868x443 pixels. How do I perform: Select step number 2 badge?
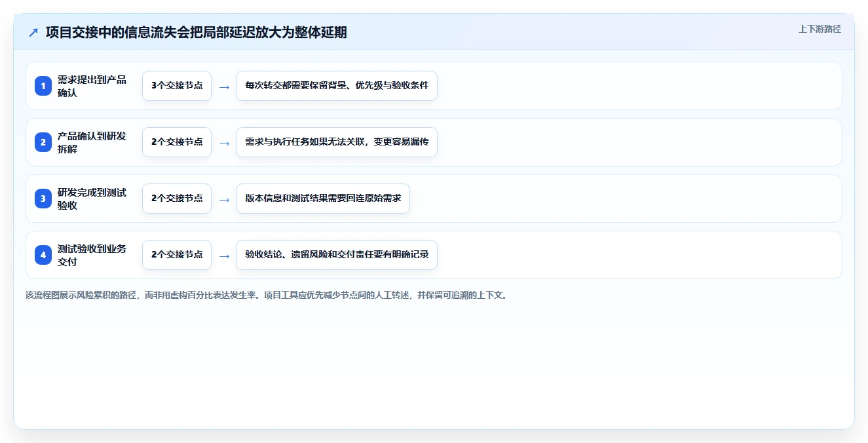[43, 142]
